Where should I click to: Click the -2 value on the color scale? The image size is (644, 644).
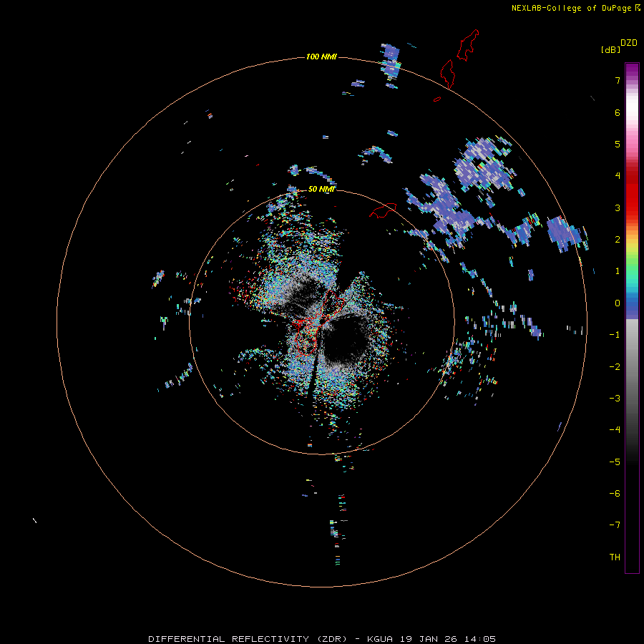pyautogui.click(x=615, y=367)
